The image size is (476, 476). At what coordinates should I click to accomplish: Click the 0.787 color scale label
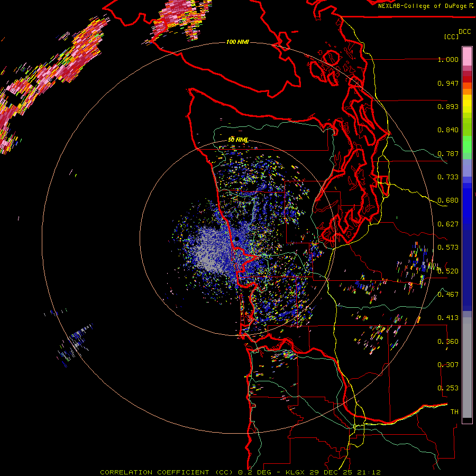point(448,153)
